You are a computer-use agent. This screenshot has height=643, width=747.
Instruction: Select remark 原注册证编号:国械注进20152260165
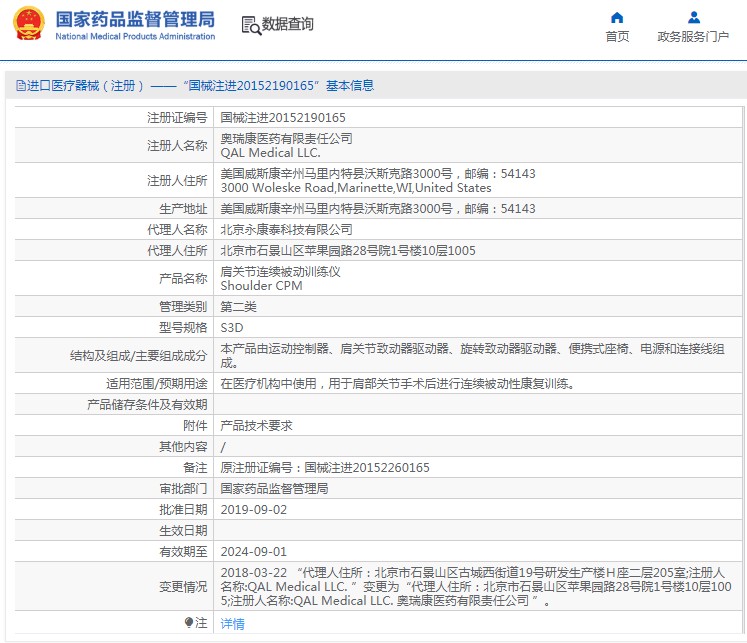click(325, 468)
